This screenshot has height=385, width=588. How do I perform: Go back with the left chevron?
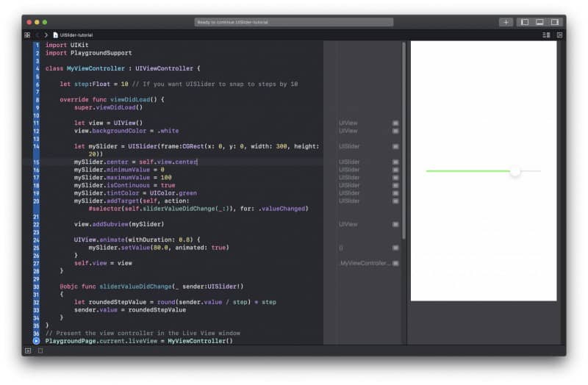coord(38,35)
